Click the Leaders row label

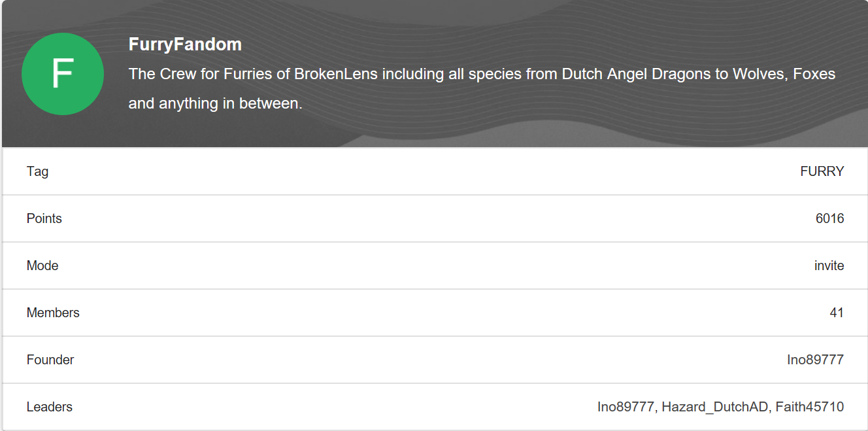tap(50, 407)
